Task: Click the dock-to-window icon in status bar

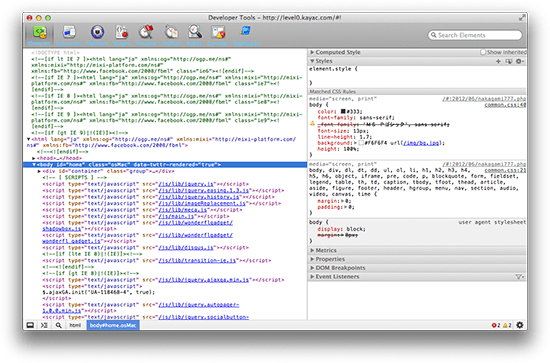Action: coord(31,325)
